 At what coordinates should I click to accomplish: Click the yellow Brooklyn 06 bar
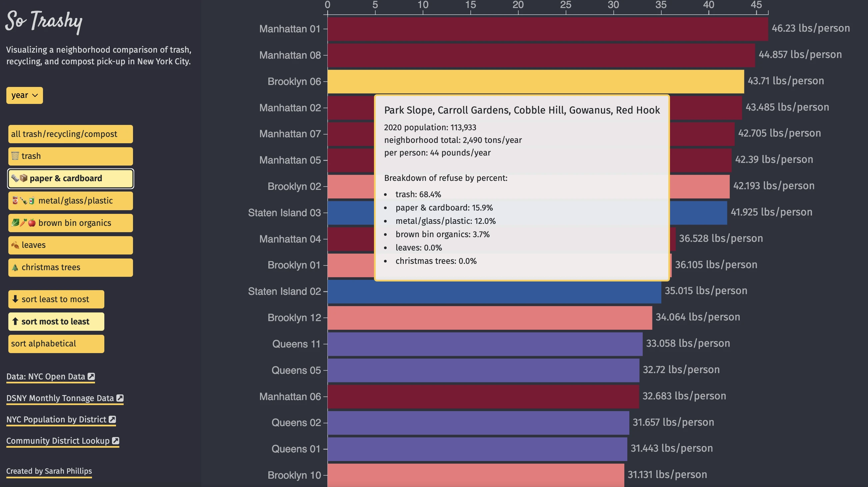[x=535, y=82]
